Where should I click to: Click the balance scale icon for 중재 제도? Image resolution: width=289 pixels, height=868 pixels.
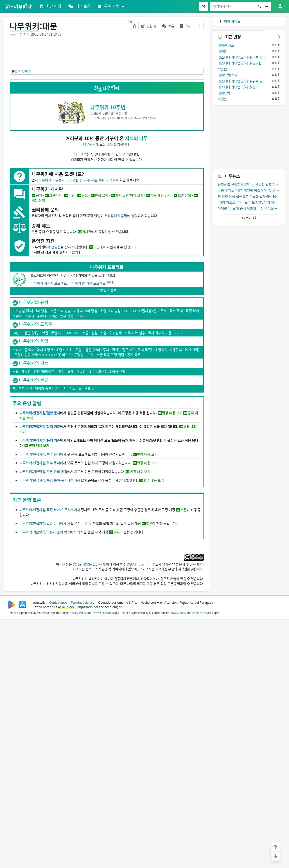(20, 228)
